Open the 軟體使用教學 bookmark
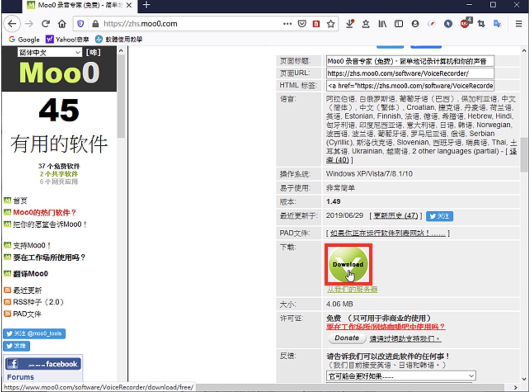Screen dimensions: 532x392 click(119, 40)
